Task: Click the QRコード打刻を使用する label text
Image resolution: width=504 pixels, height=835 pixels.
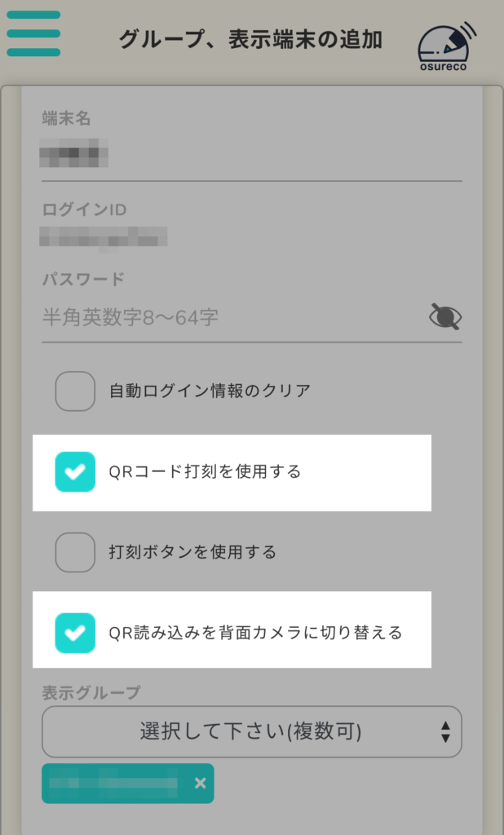Action: 205,471
